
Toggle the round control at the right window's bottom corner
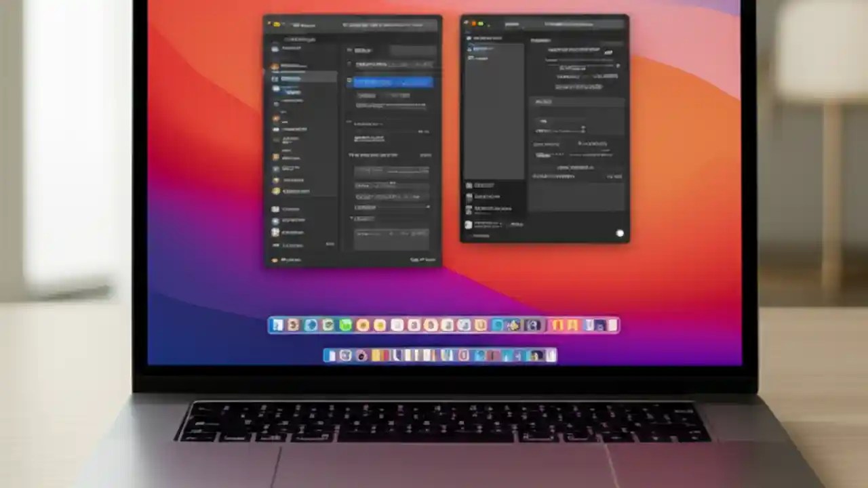(620, 232)
